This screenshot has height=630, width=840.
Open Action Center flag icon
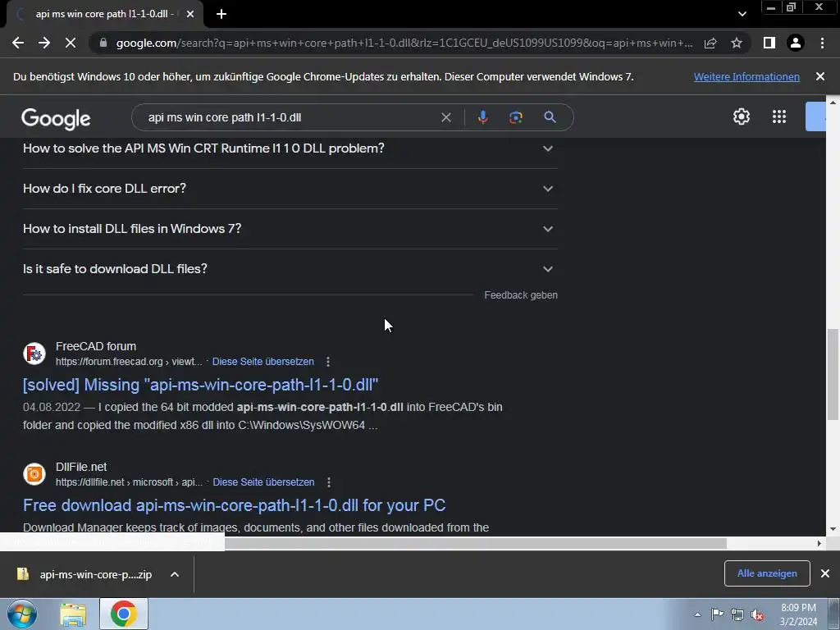tap(717, 614)
